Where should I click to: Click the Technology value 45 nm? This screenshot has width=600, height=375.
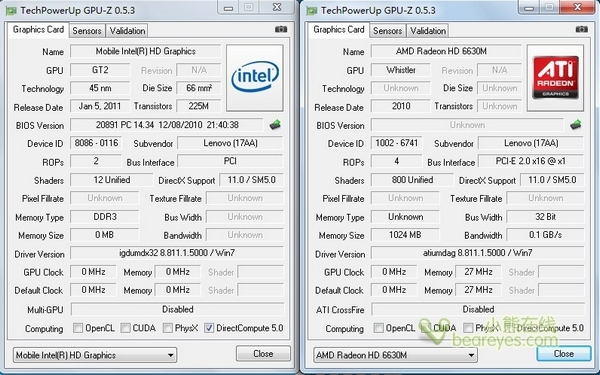coord(100,88)
